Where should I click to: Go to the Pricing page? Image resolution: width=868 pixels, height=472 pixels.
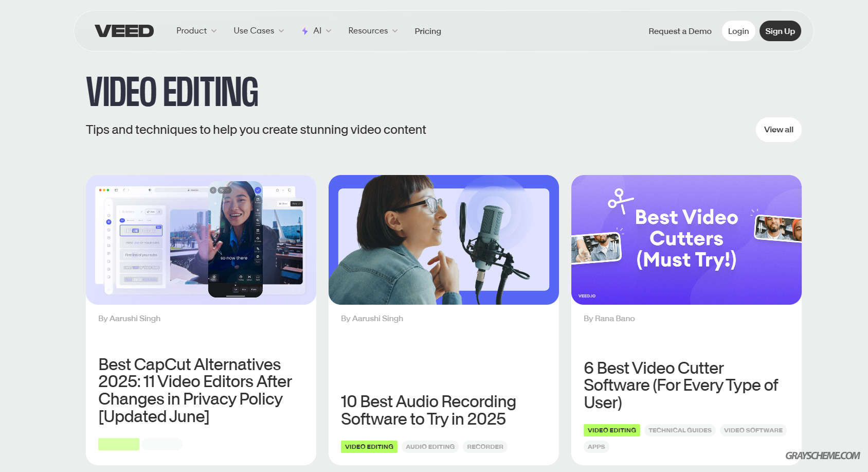[428, 31]
